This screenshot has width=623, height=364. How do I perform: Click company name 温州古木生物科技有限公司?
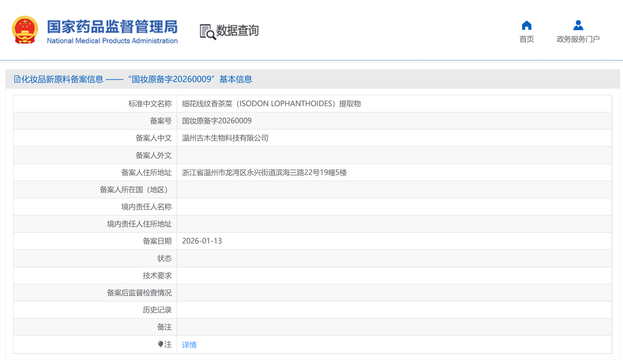[225, 138]
